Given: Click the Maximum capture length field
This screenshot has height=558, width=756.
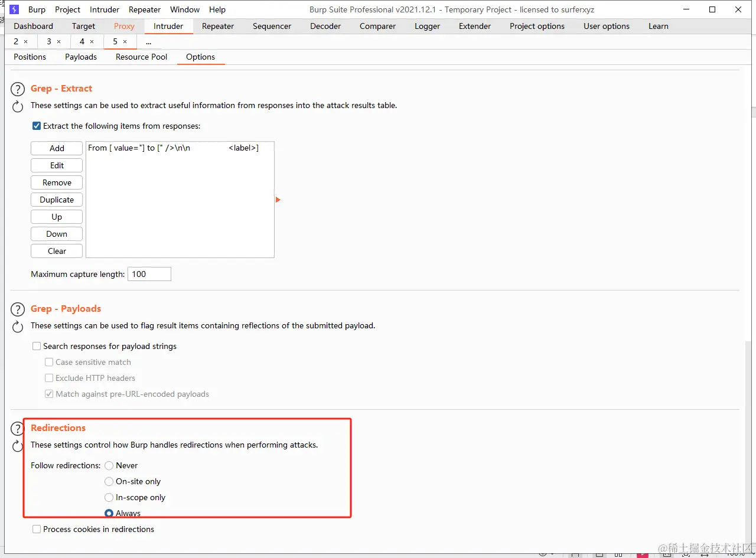Looking at the screenshot, I should (x=149, y=274).
